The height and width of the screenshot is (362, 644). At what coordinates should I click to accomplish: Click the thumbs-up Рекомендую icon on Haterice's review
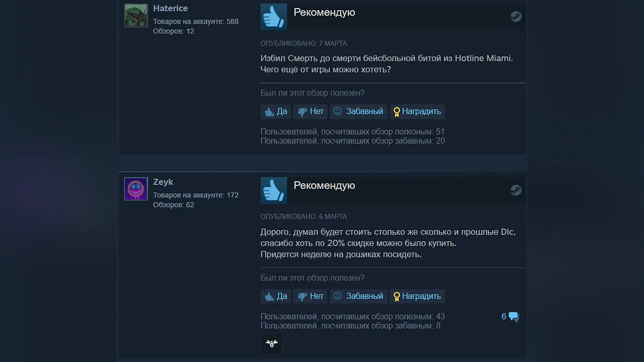point(274,17)
